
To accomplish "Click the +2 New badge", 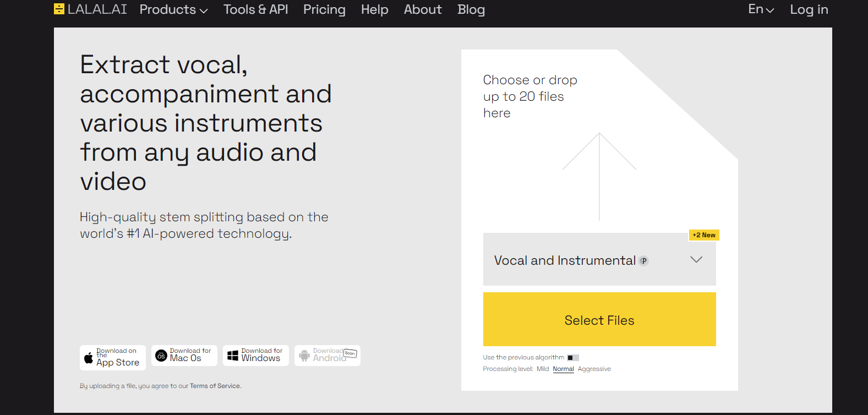I will pos(704,235).
